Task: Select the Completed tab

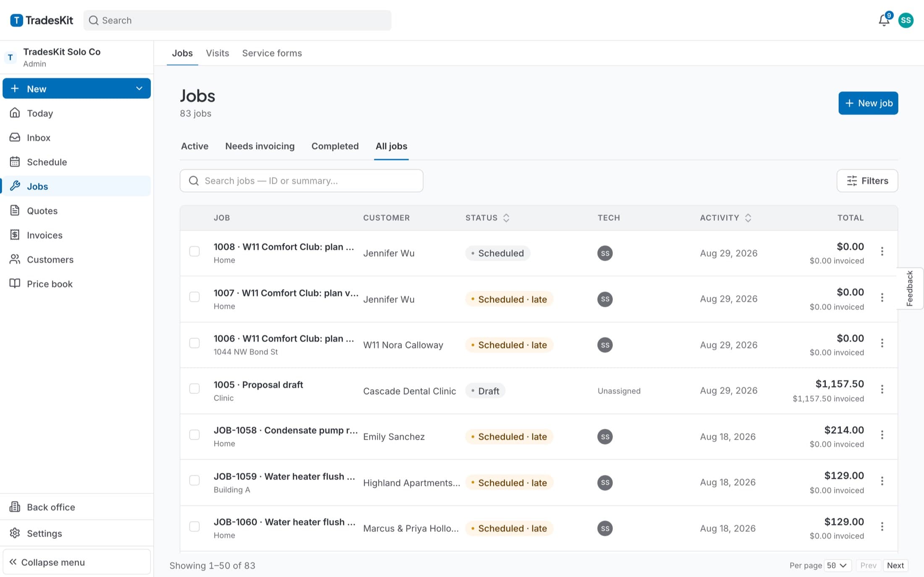Action: (335, 146)
